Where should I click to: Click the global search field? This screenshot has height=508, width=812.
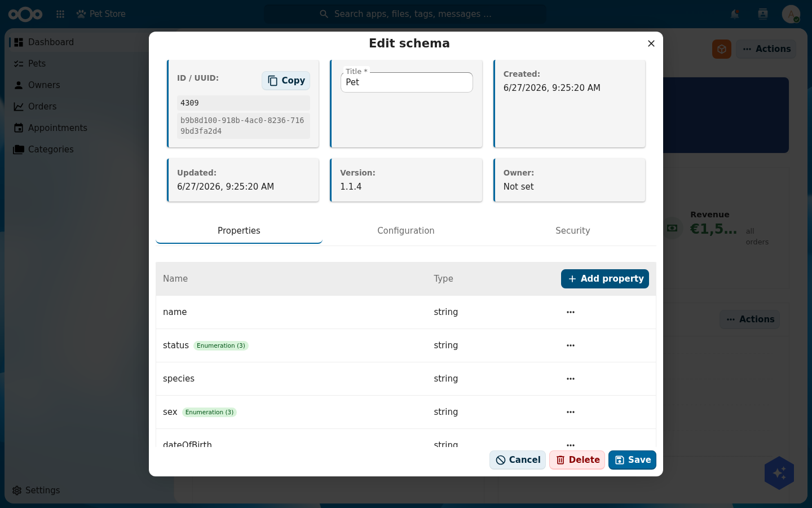click(405, 14)
